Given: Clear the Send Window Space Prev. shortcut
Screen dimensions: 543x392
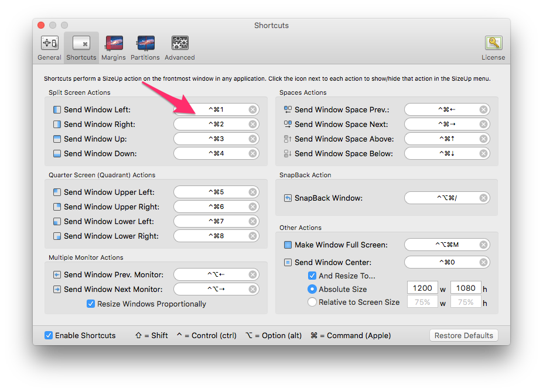Looking at the screenshot, I should [483, 109].
